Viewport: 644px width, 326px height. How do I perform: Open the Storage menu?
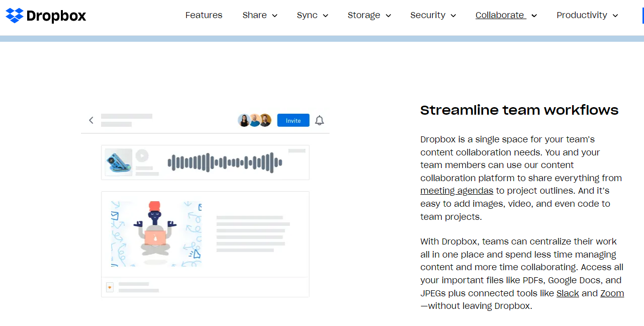(x=364, y=15)
